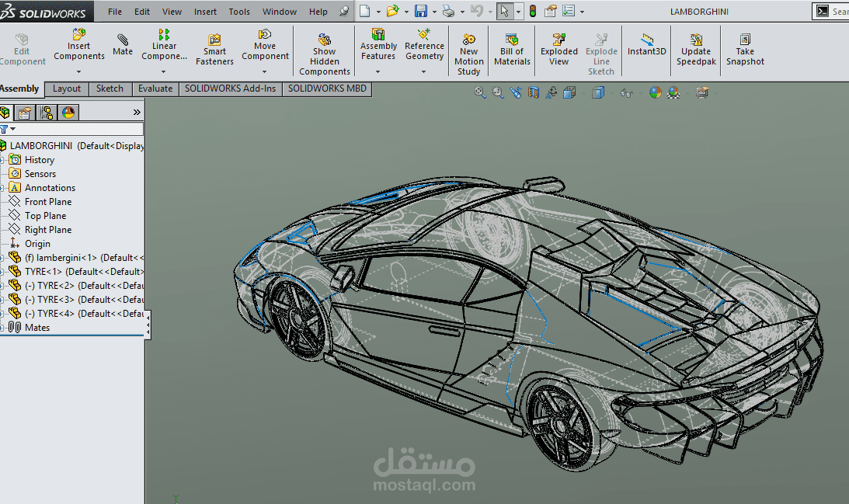Switch to the Evaluate tab
Viewport: 849px width, 504px height.
point(155,89)
